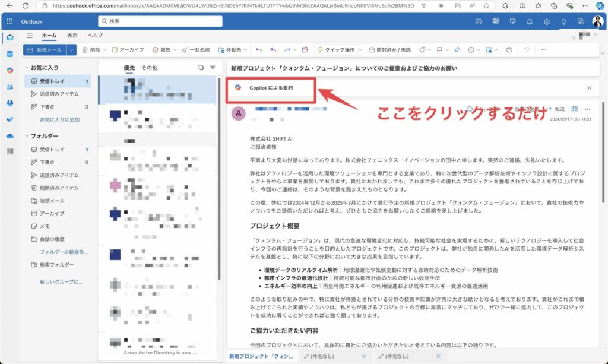
Task: Open Outlook settings via the gear icon
Action: (546, 21)
